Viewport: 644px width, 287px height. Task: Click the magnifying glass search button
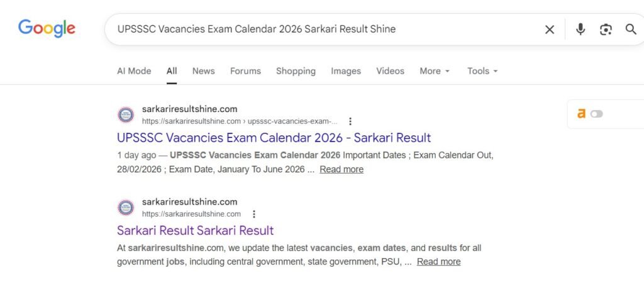631,29
